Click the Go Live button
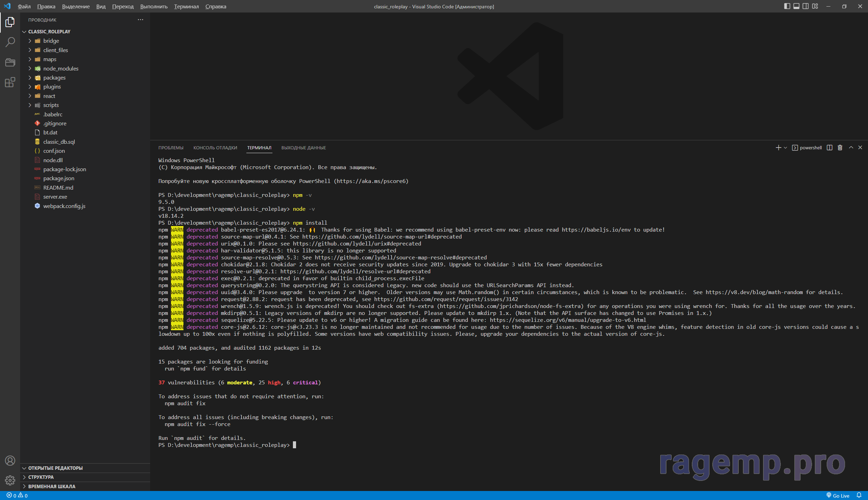Screen dimensions: 868x500 pos(838,495)
